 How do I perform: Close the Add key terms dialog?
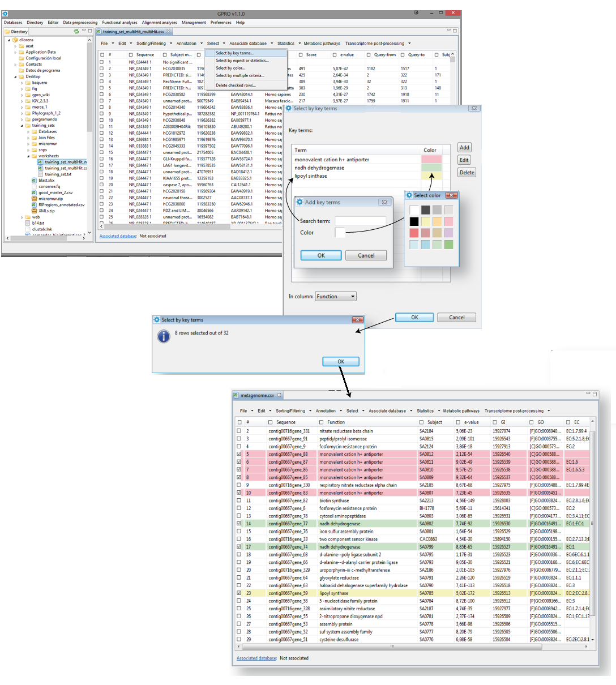pos(384,202)
